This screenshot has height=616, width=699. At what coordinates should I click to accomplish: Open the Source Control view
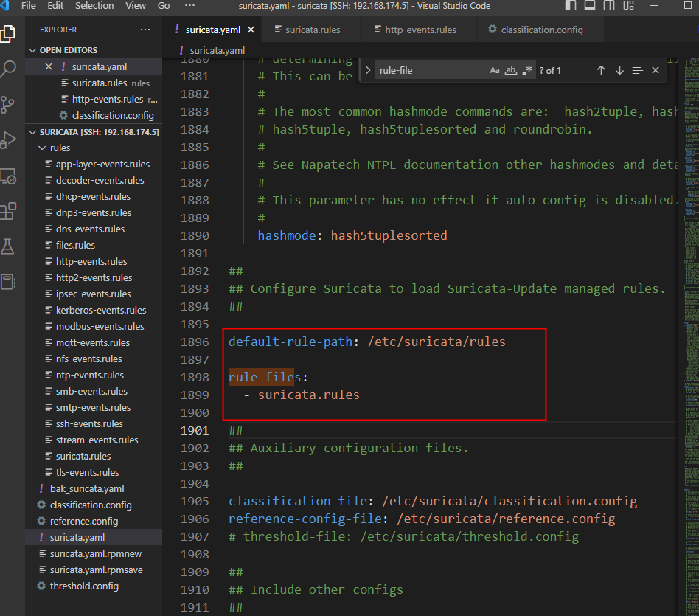tap(8, 105)
